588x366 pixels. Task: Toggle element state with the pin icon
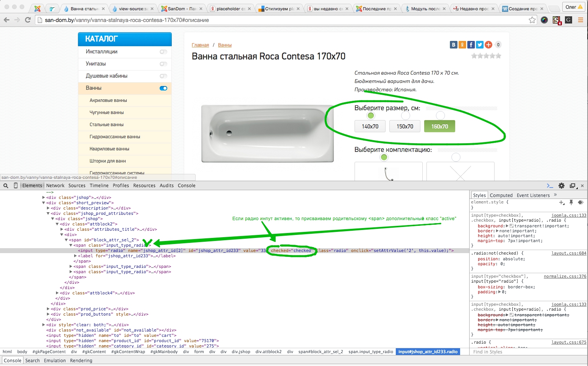[x=571, y=202]
